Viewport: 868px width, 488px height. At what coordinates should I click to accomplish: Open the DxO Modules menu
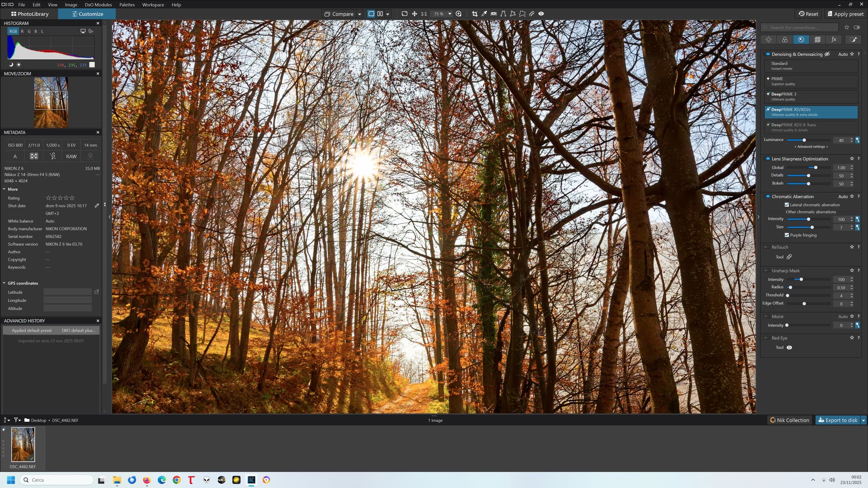98,5
